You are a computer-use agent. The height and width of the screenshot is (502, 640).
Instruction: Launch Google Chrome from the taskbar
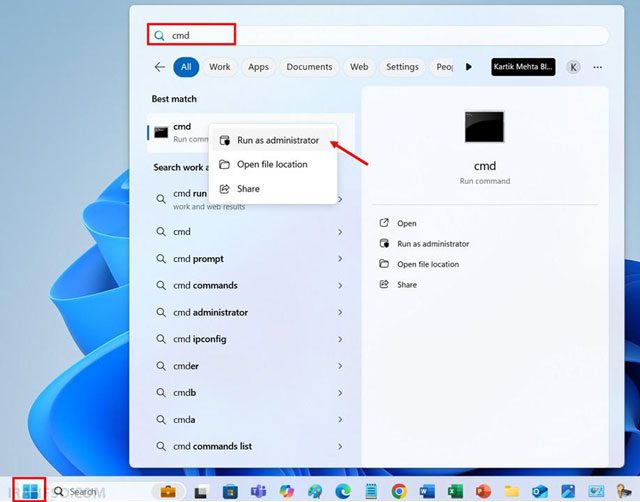click(x=399, y=492)
